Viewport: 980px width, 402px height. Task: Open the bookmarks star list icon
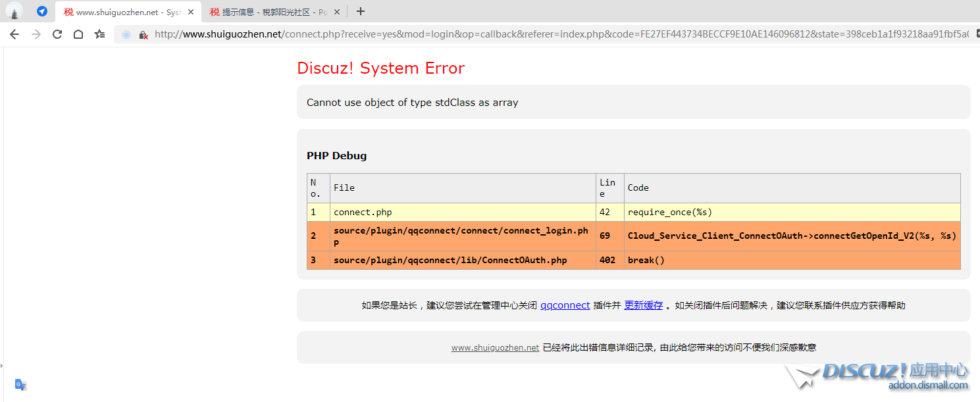(x=99, y=34)
